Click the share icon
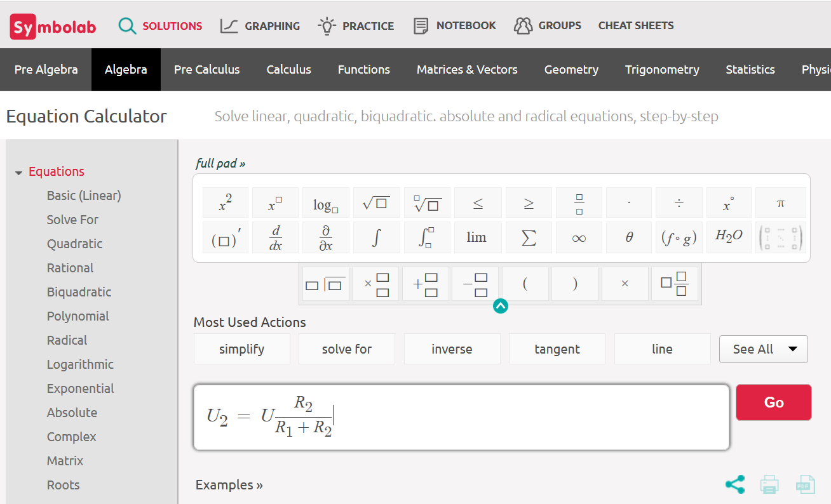This screenshot has width=831, height=504. [735, 485]
